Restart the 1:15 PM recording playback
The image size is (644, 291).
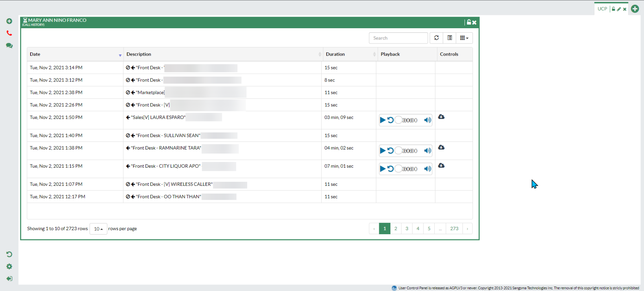(x=390, y=169)
